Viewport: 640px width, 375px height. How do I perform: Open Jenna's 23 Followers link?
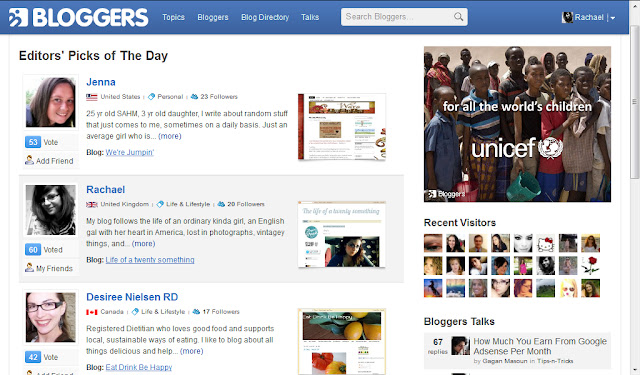[x=214, y=97]
